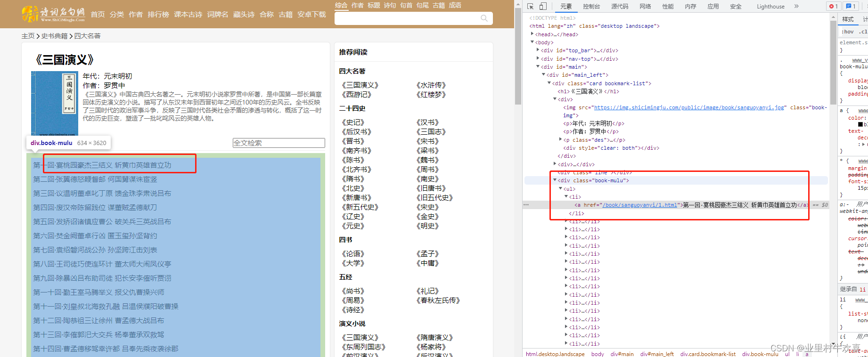Select html.desktop.landscape in the DOM breadcrumb
This screenshot has width=868, height=357.
(x=555, y=354)
